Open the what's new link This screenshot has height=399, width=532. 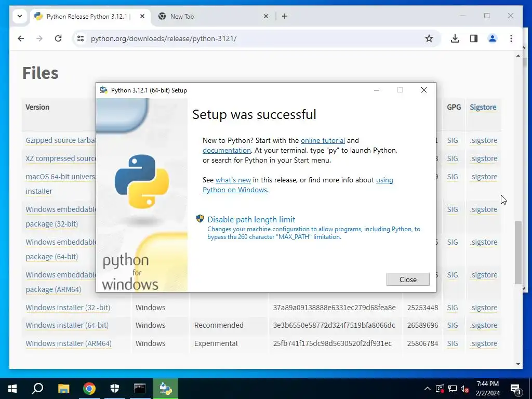233,180
